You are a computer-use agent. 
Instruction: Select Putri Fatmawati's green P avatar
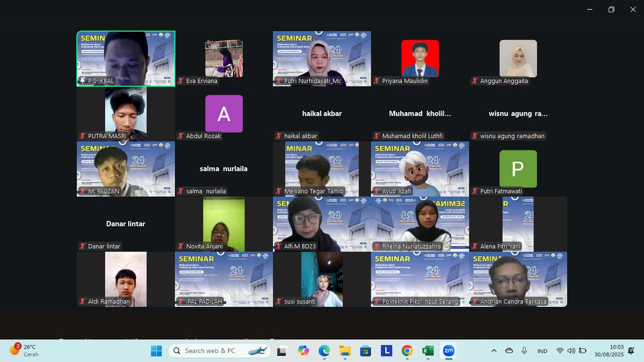point(518,169)
